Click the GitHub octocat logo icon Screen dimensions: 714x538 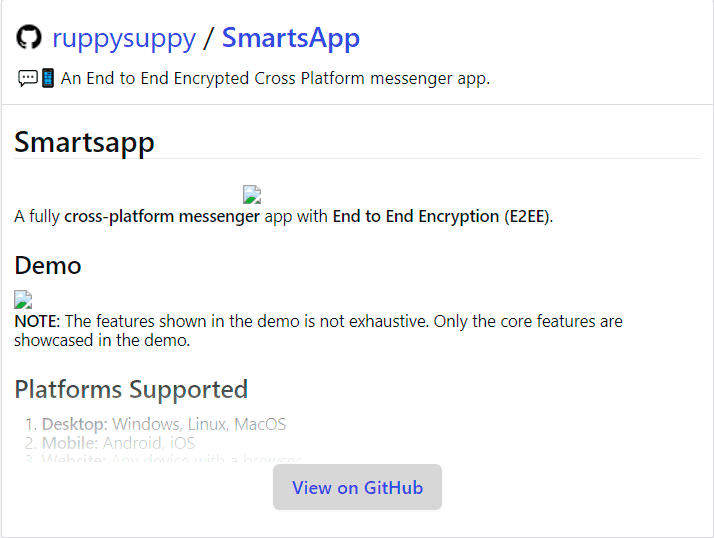click(29, 37)
